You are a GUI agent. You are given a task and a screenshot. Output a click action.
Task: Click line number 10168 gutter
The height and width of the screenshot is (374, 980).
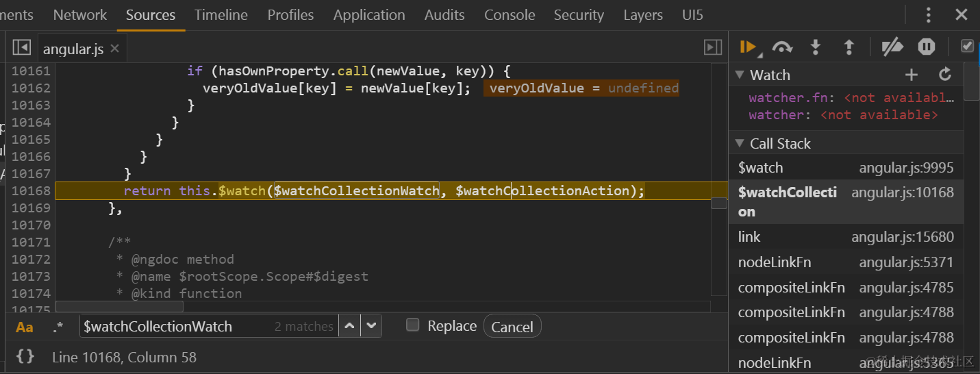[x=31, y=190]
